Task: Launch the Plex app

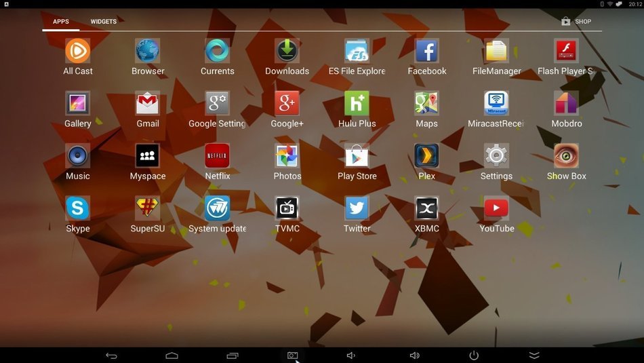Action: [x=426, y=155]
